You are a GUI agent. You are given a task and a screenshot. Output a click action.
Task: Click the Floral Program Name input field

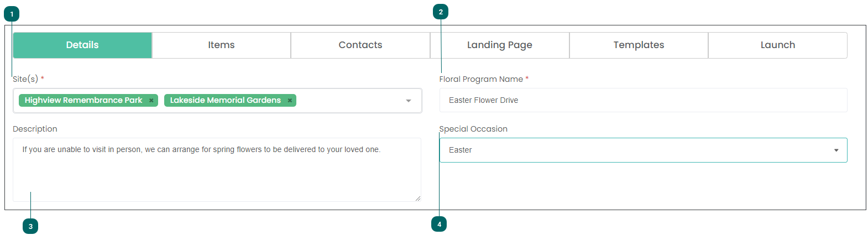(643, 100)
